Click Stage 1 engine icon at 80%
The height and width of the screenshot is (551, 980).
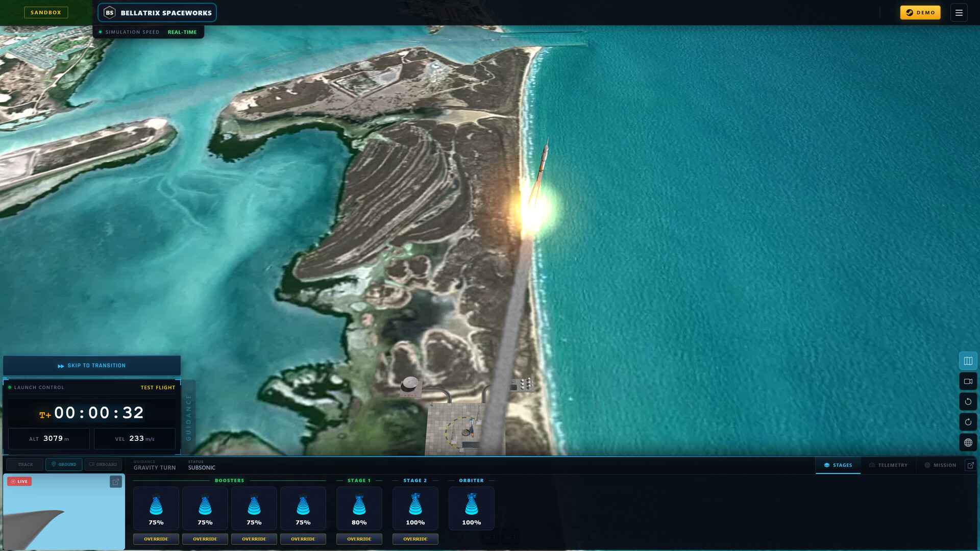(x=359, y=505)
